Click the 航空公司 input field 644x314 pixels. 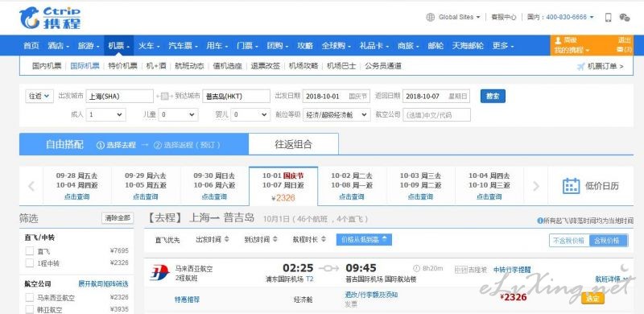(x=436, y=114)
